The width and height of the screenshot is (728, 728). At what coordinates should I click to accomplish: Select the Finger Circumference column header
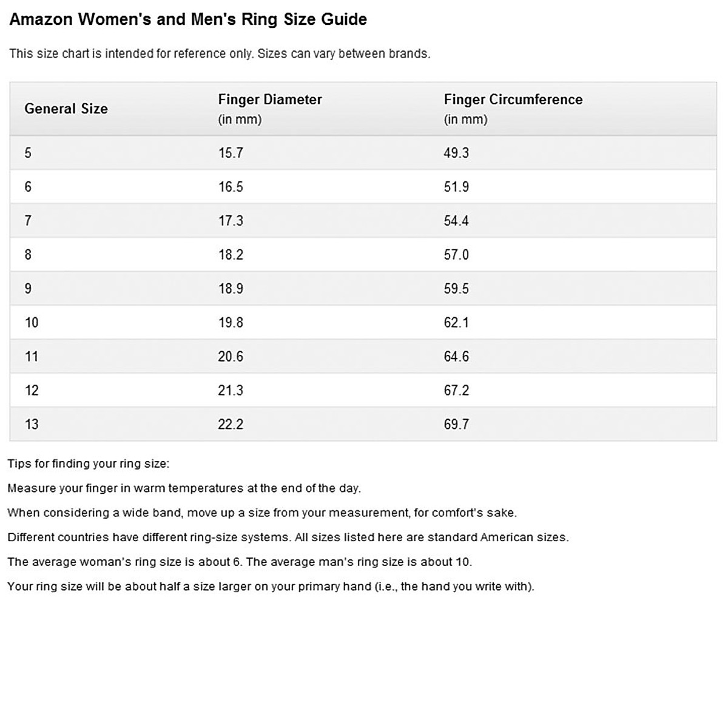point(513,100)
